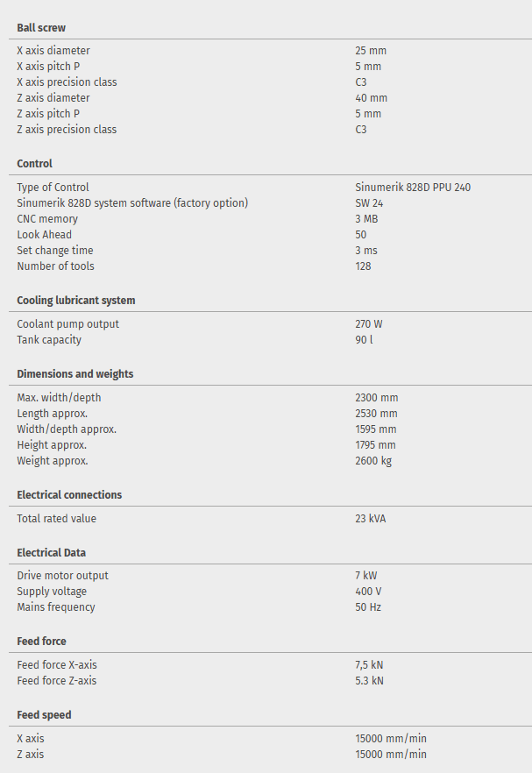Select the Weight approx. 2600 kg value
The image size is (532, 773).
coord(373,461)
